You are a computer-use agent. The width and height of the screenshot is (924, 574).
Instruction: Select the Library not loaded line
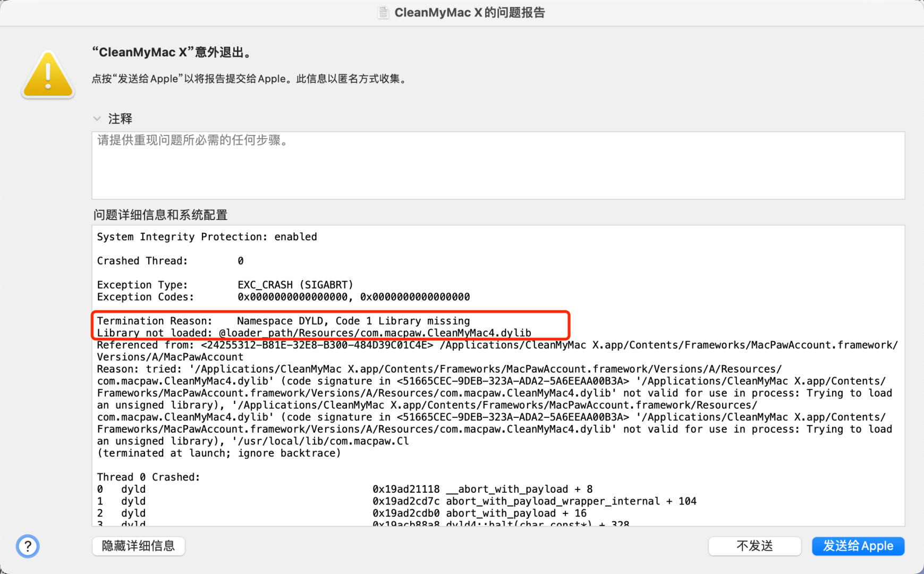pyautogui.click(x=313, y=333)
